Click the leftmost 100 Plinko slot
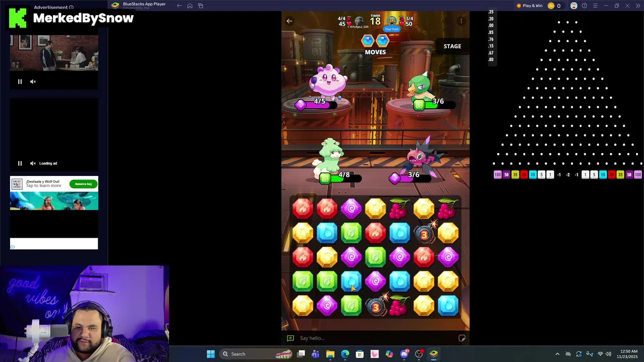Viewport: 644px width, 362px height. pyautogui.click(x=498, y=175)
